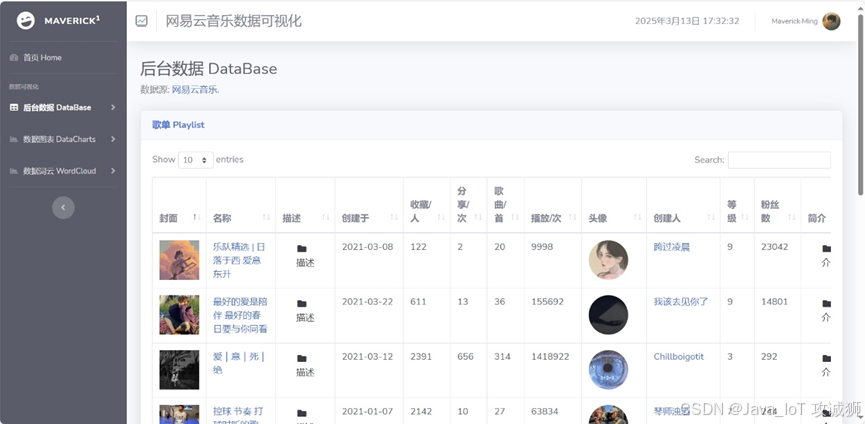Click the Home dashboard icon in the sidebar

point(14,57)
